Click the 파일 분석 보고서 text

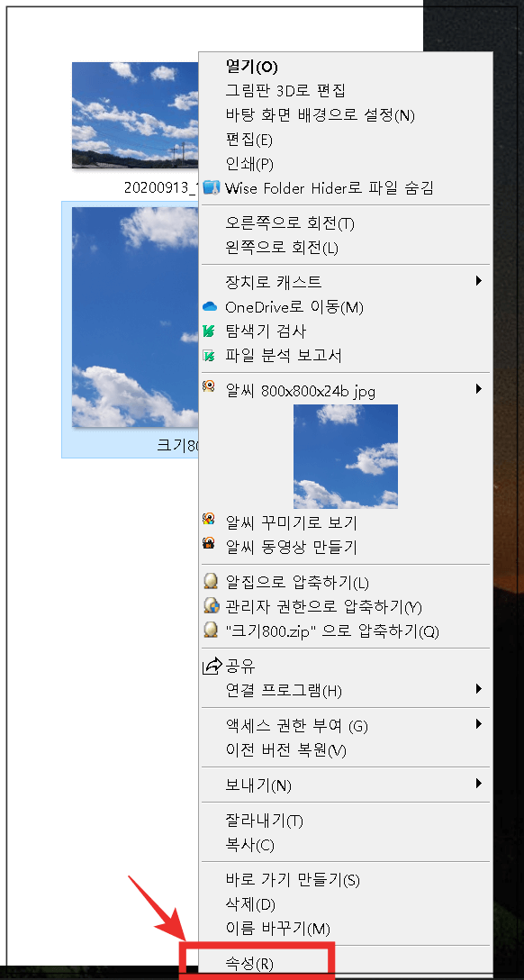click(x=284, y=357)
